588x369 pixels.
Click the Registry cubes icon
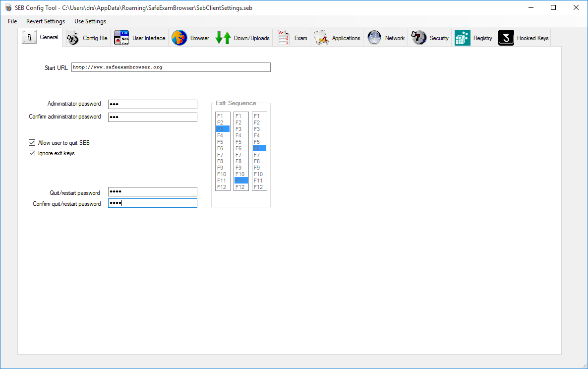pos(463,38)
